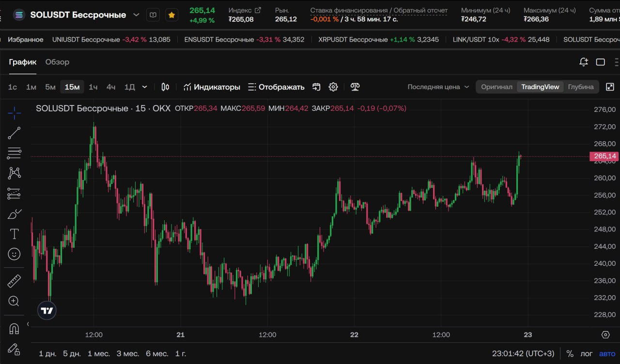Screen dimensions: 620x364
Task: Expand more timeframes chevron after 1Д
Action: point(144,87)
